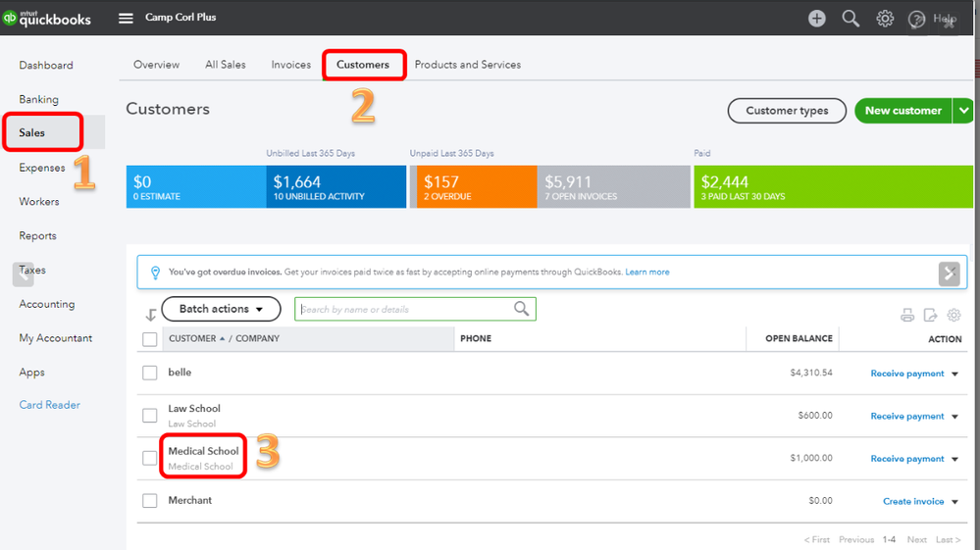Image resolution: width=980 pixels, height=550 pixels.
Task: Open Sales in the sidebar
Action: click(31, 132)
